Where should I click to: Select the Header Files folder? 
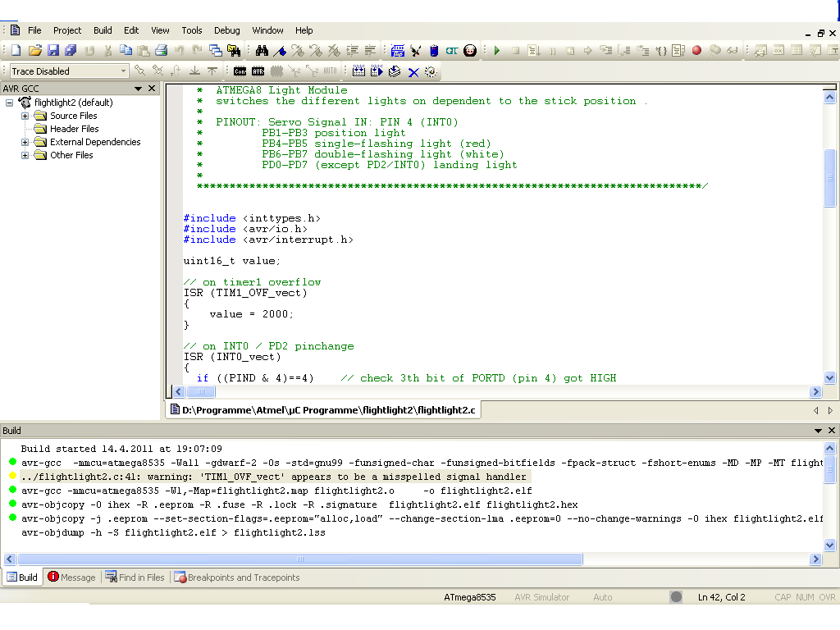(x=74, y=129)
